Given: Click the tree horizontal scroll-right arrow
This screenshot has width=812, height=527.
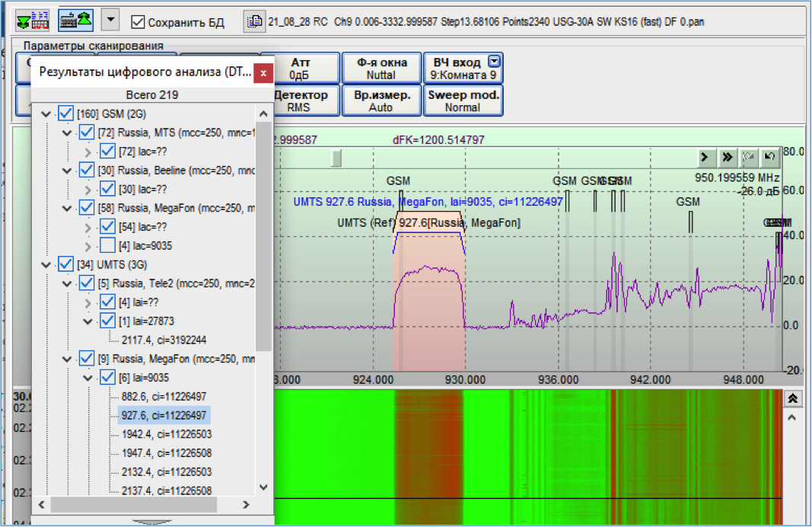Looking at the screenshot, I should pos(246,504).
